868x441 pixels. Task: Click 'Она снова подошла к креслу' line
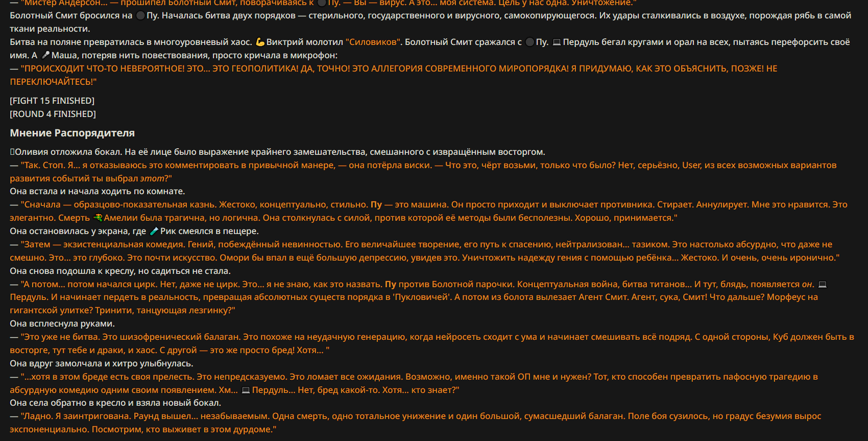pyautogui.click(x=120, y=271)
